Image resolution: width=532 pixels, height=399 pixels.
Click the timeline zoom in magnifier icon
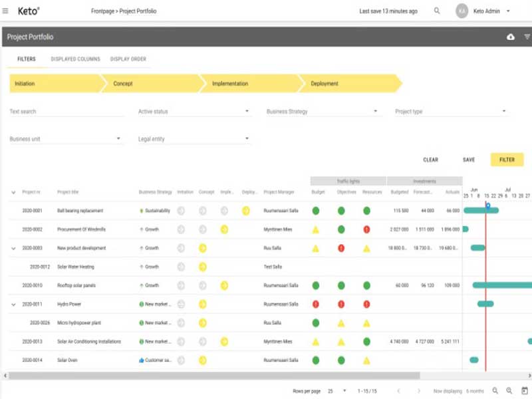click(x=509, y=391)
